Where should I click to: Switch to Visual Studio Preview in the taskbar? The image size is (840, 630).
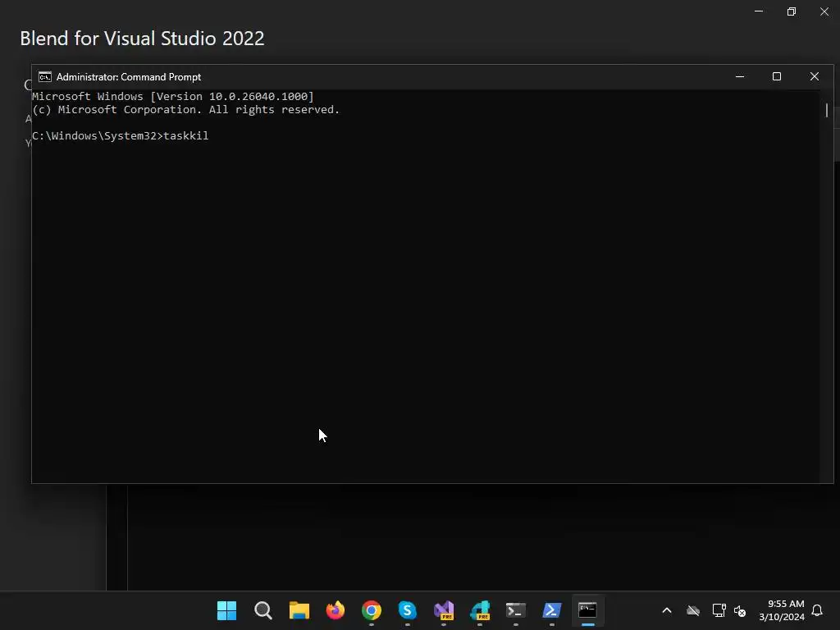[444, 610]
